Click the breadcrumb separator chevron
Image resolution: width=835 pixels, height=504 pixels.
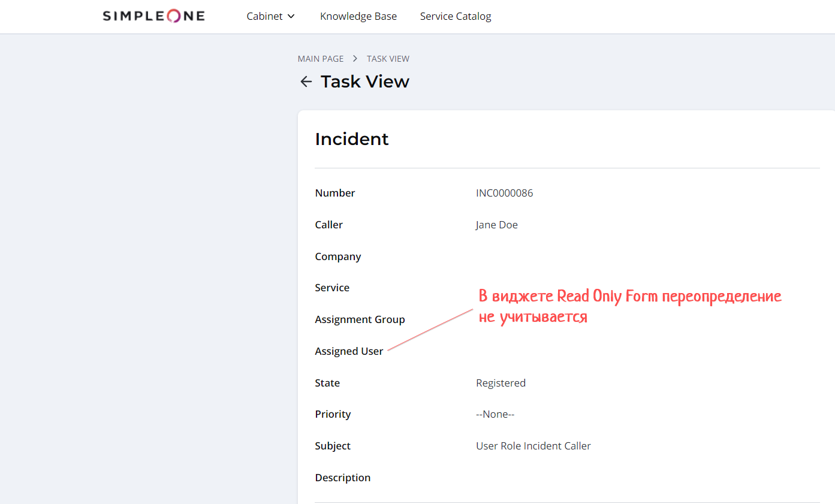355,59
